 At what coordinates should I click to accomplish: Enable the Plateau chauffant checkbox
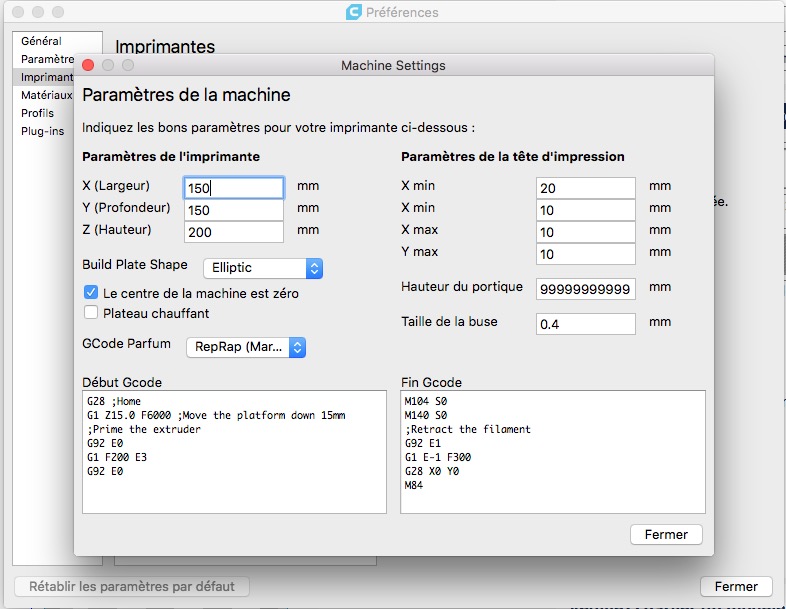pyautogui.click(x=91, y=313)
